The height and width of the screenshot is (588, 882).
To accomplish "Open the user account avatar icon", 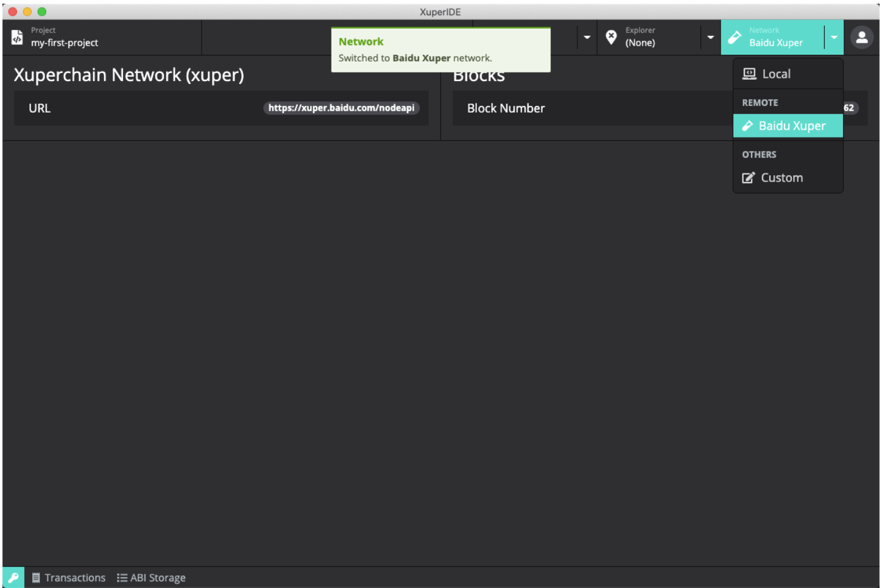I will (x=862, y=37).
